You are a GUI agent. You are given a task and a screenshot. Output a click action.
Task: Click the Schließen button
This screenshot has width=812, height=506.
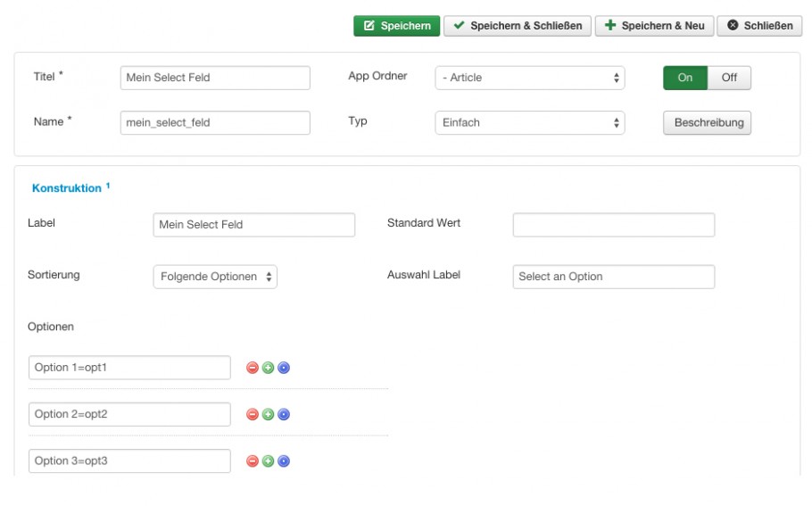759,26
